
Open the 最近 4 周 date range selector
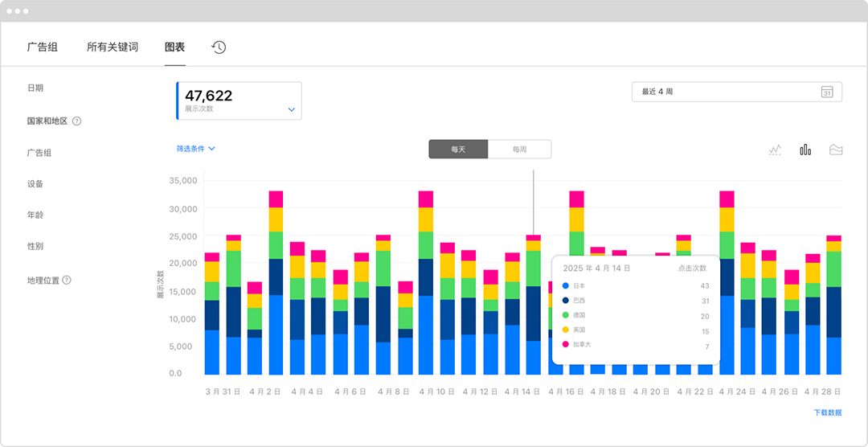(737, 92)
